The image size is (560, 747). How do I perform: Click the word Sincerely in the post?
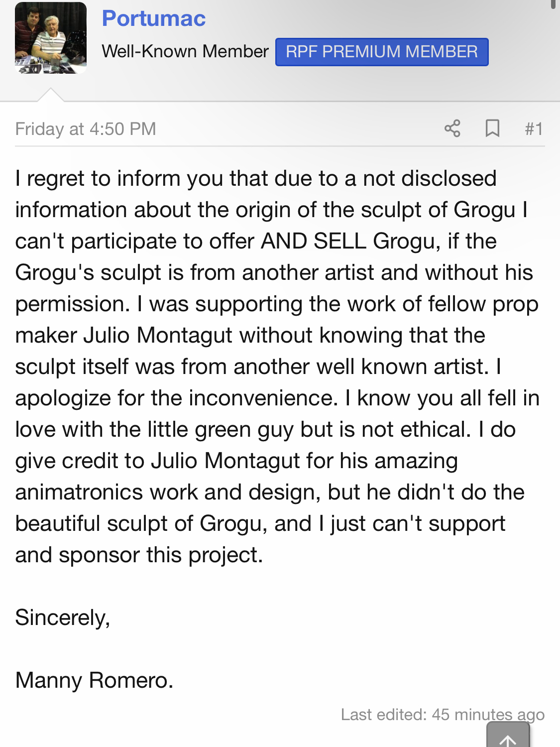click(x=63, y=618)
